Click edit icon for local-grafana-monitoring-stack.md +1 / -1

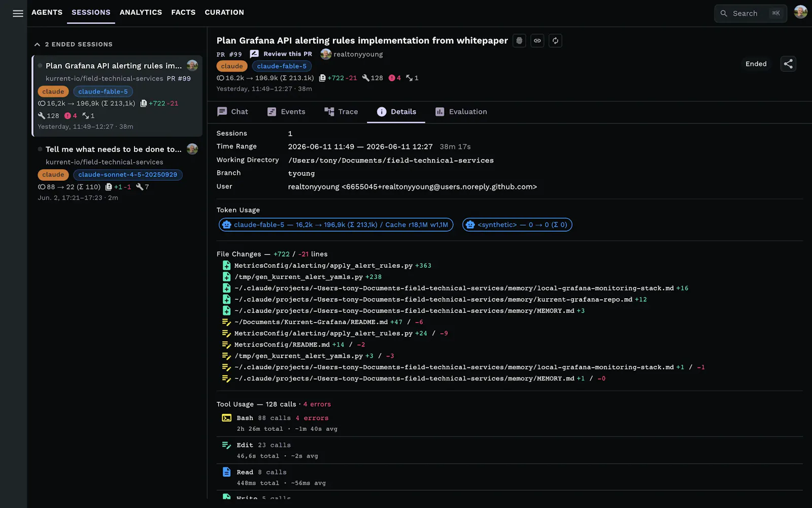tap(226, 367)
